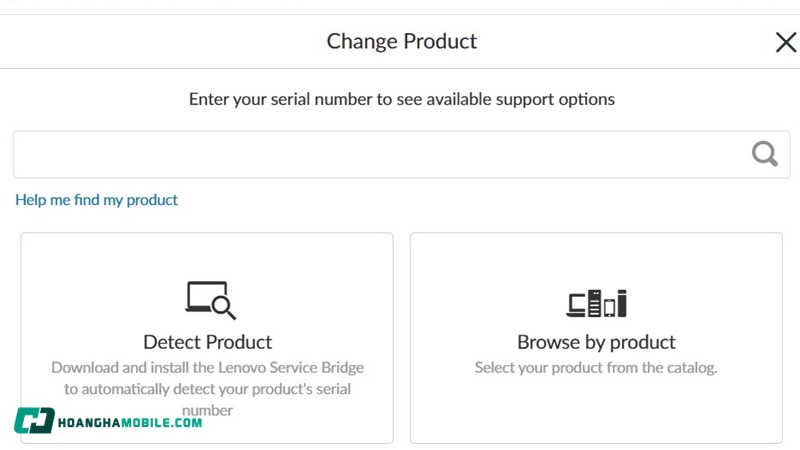Image resolution: width=800 pixels, height=450 pixels.
Task: Click the word "number" in the Detect Product description
Action: [x=207, y=410]
